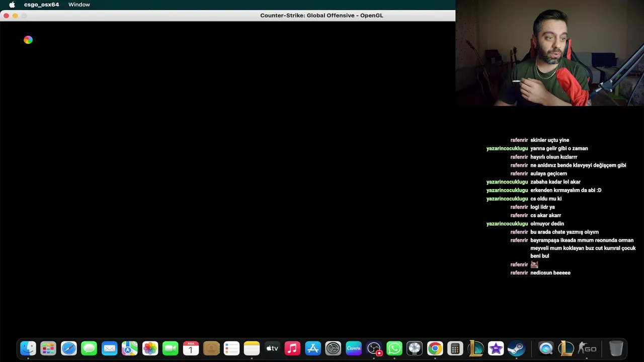Open League of Legends icon beside Calculator
This screenshot has width=644, height=362.
[475, 348]
